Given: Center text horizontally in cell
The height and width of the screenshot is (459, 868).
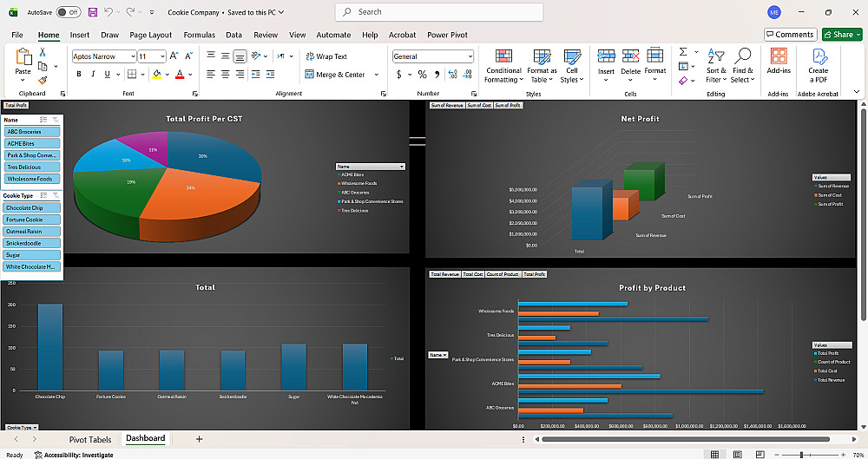Looking at the screenshot, I should click(x=226, y=74).
